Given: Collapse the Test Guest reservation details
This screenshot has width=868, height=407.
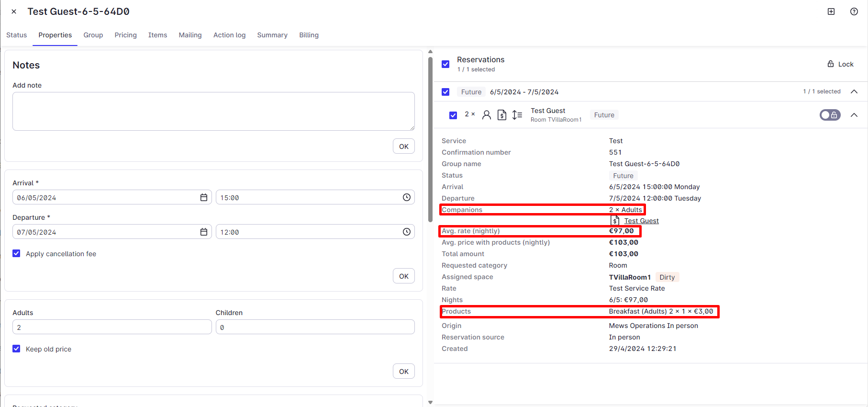Looking at the screenshot, I should 854,115.
